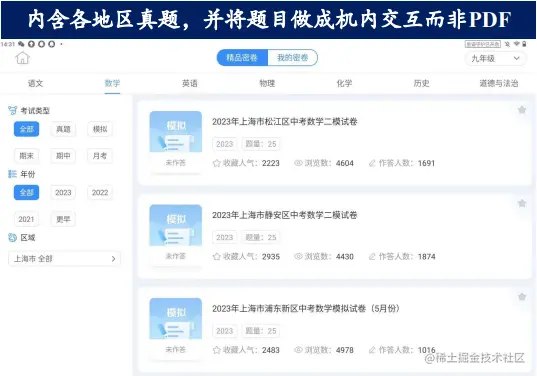Filter exam type by 期中
Viewport: 537px width, 376px height.
[63, 156]
